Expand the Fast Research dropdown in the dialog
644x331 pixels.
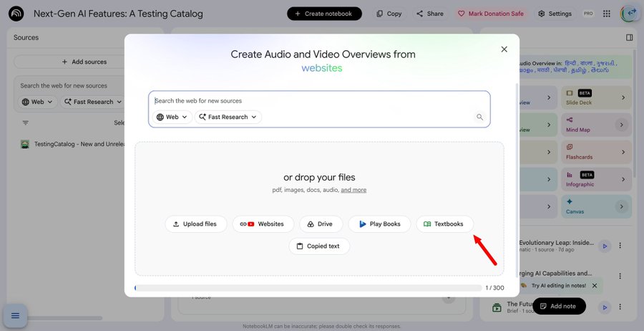click(228, 117)
